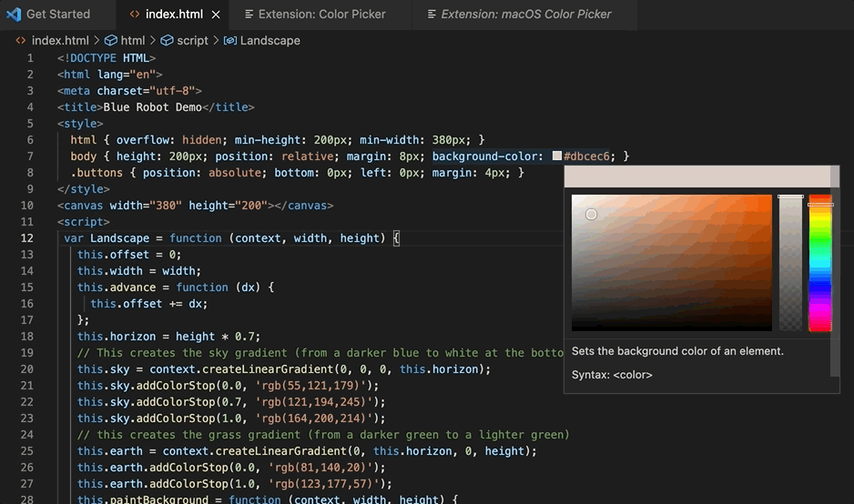This screenshot has height=504, width=854.
Task: Switch to the Get Started tab
Action: (x=57, y=15)
